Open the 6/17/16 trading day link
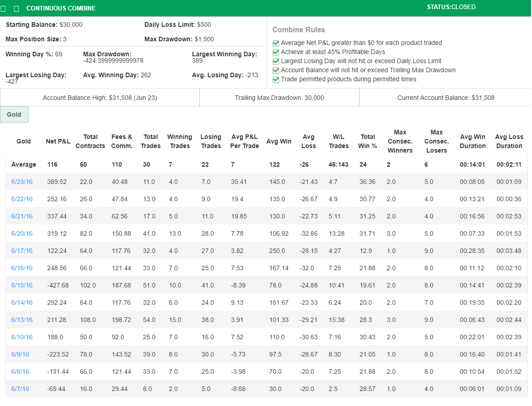Viewport: 532px width, 406px height. [x=22, y=251]
